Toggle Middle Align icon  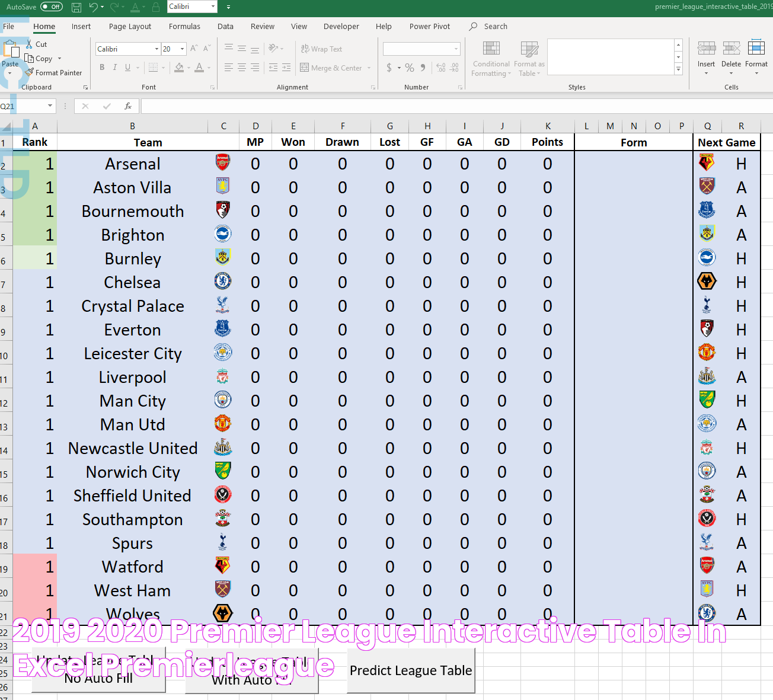click(242, 49)
